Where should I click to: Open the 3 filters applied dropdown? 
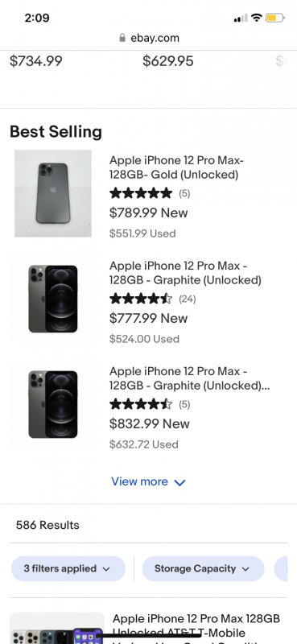click(x=68, y=568)
